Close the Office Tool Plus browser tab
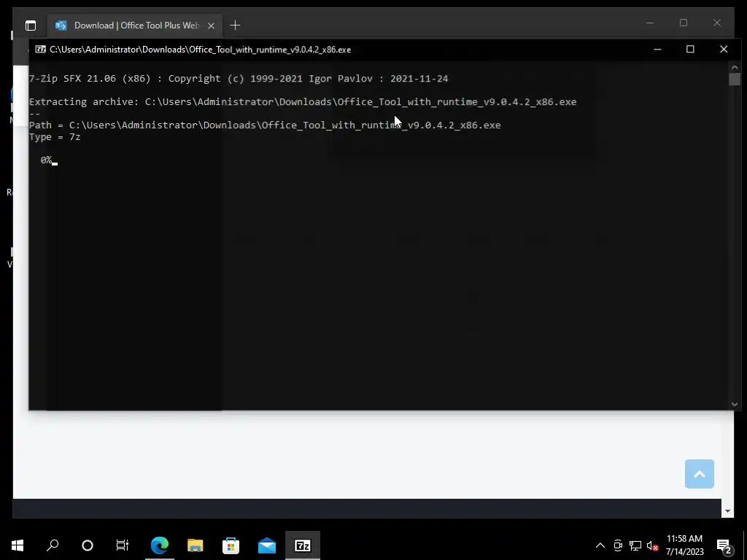 coord(211,26)
